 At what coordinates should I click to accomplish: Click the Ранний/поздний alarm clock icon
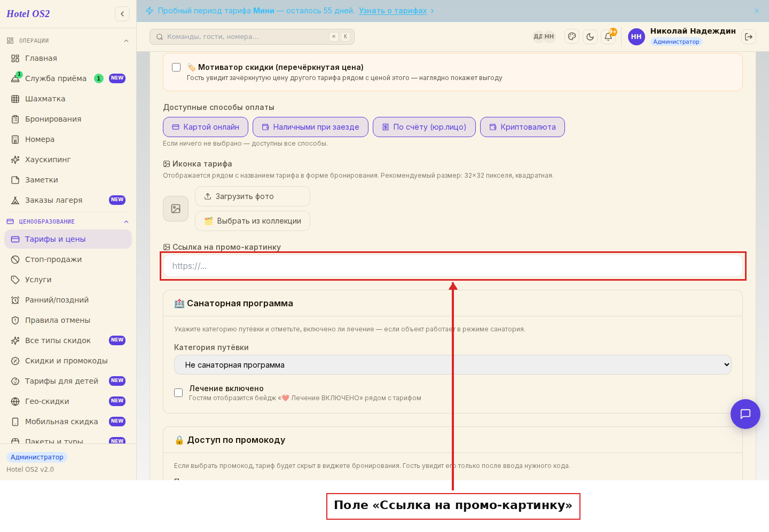[15, 300]
